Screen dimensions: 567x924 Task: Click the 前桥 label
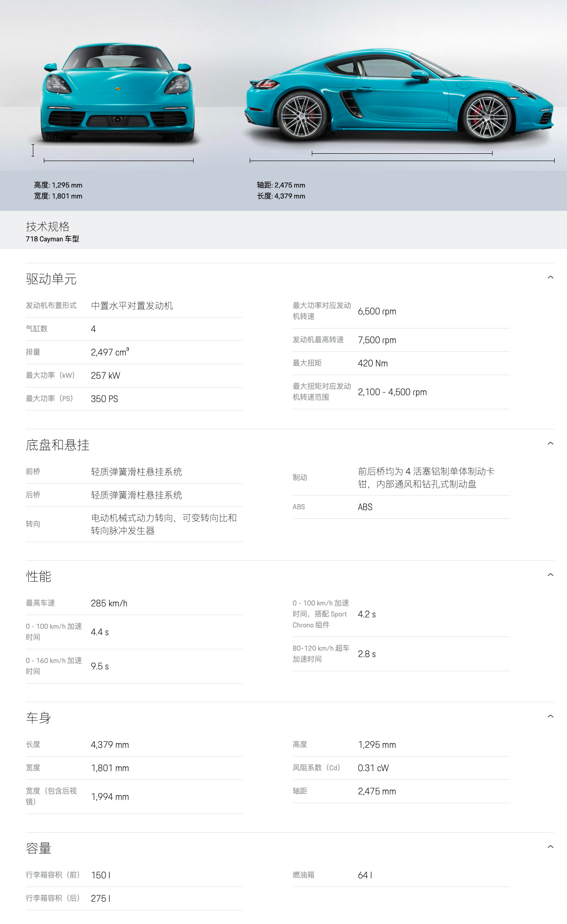point(33,471)
